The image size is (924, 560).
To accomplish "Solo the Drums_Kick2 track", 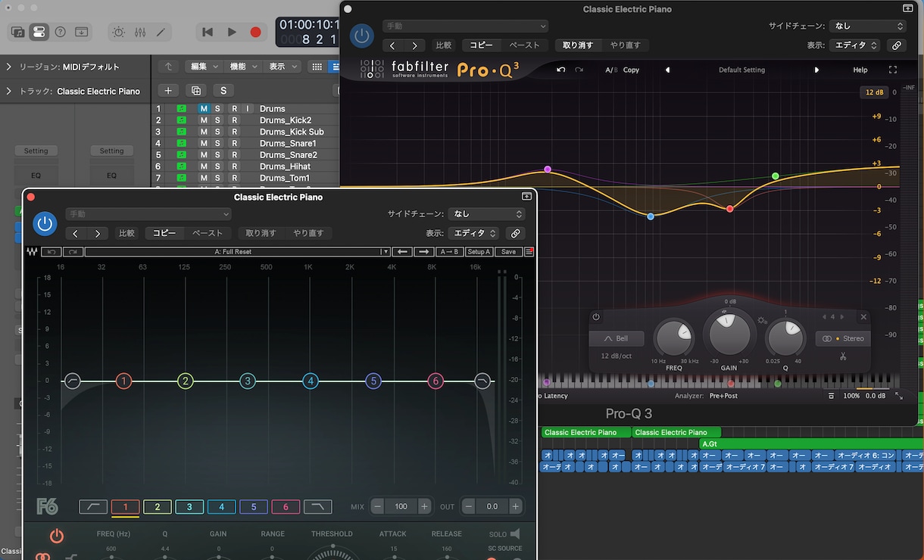I will (217, 120).
